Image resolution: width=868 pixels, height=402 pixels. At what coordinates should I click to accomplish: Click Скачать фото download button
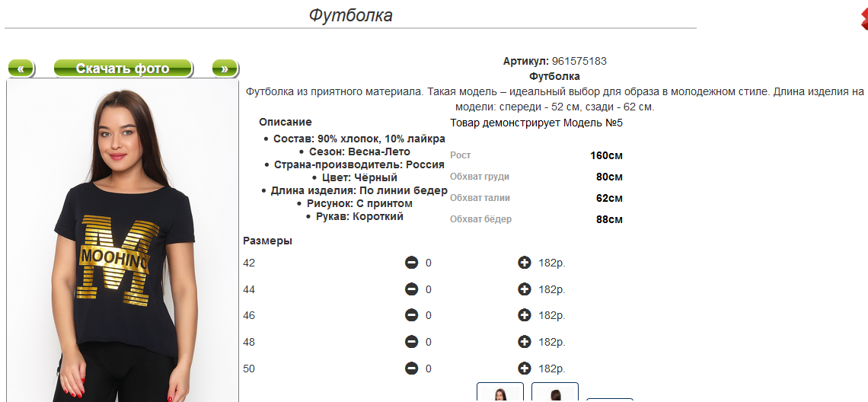click(123, 69)
